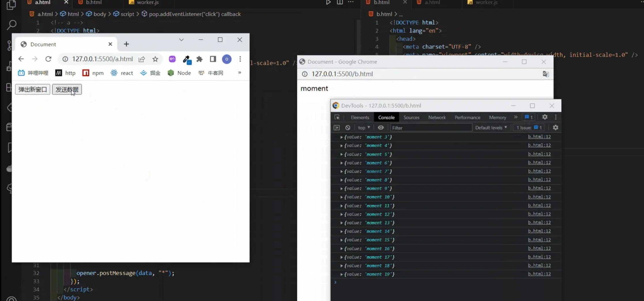Viewport: 644px width, 301px height.
Task: Open the purple extension icon
Action: (172, 59)
